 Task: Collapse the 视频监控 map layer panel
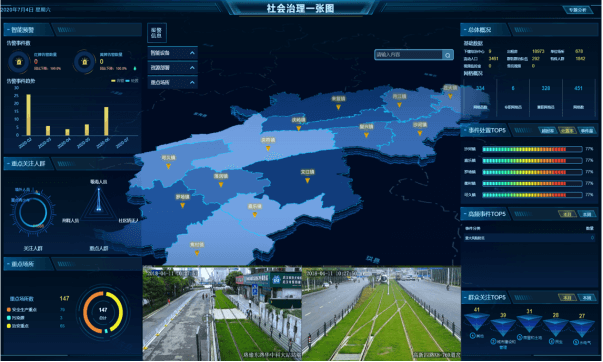(x=192, y=68)
